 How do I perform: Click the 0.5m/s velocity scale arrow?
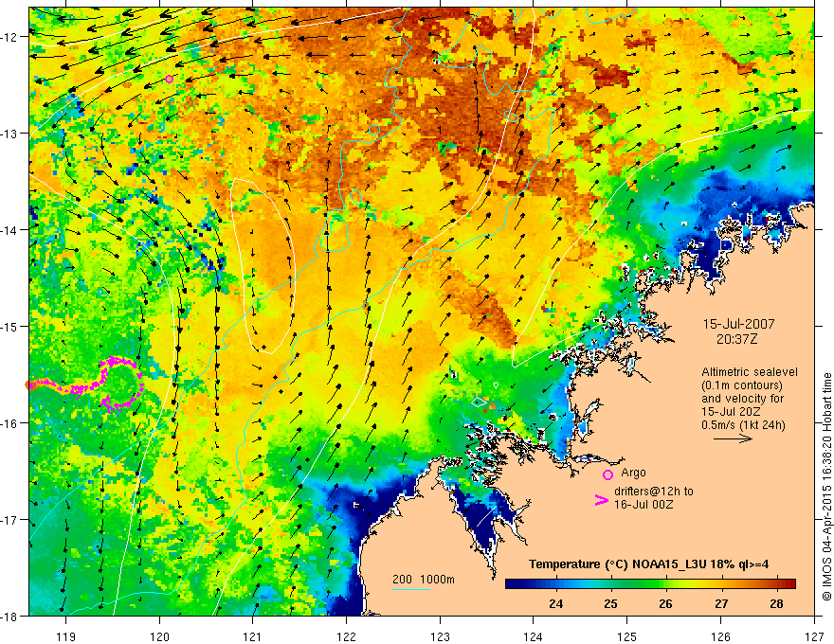(733, 438)
